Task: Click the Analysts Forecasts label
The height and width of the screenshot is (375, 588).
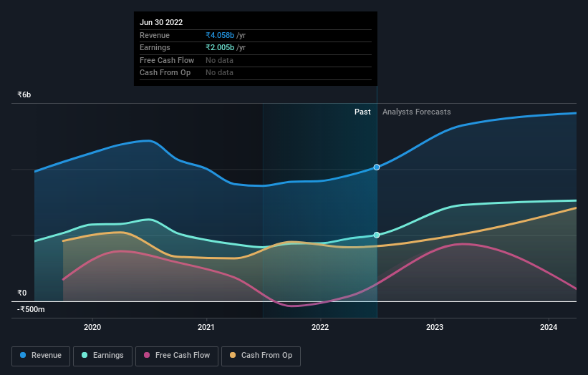Action: coord(416,112)
